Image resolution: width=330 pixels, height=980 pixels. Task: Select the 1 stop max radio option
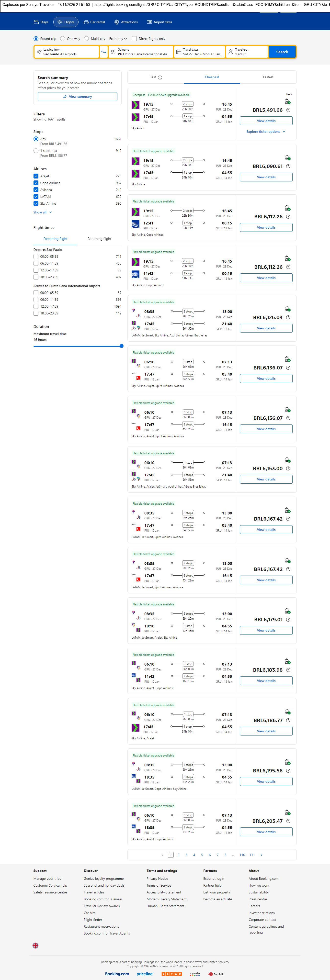pos(36,151)
